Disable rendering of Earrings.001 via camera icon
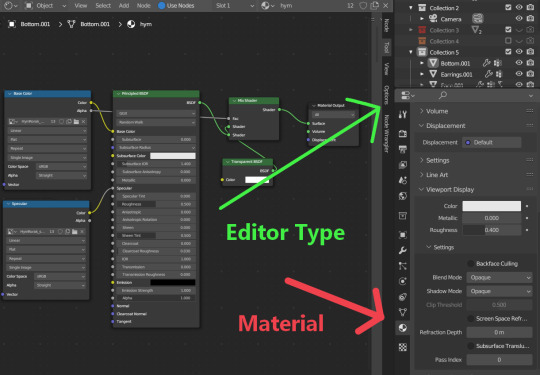Screen dimensions: 540x375 (530, 74)
